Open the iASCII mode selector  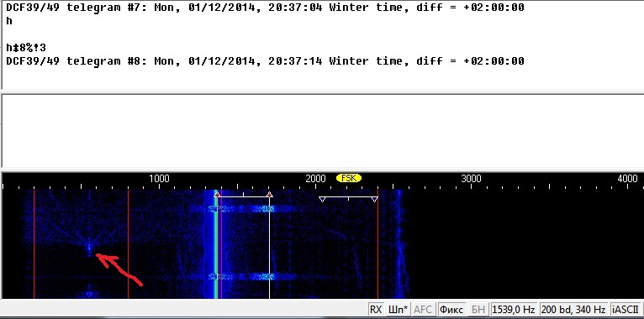click(x=626, y=310)
